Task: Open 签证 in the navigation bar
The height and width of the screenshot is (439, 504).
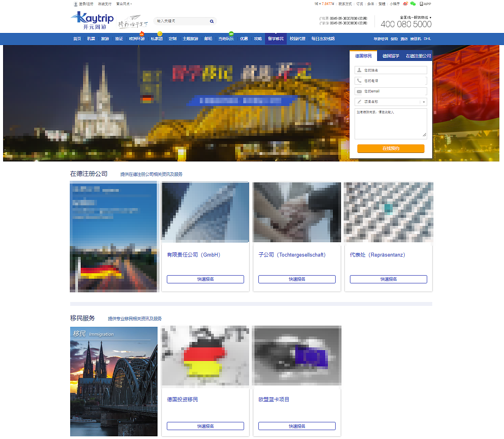Action: click(119, 39)
